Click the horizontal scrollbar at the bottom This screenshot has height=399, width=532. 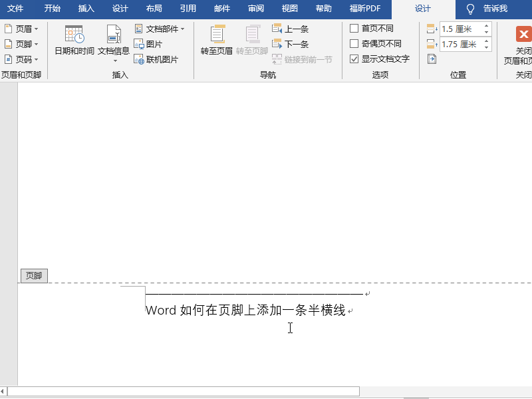coord(183,392)
